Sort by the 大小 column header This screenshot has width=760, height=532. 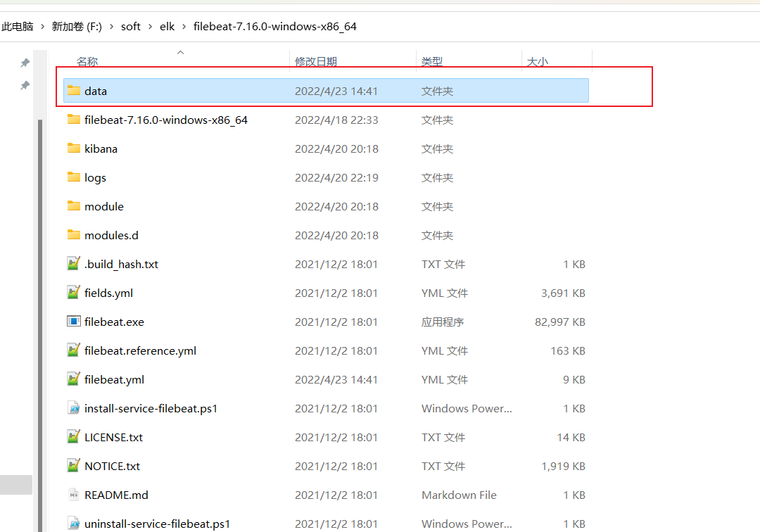point(538,61)
